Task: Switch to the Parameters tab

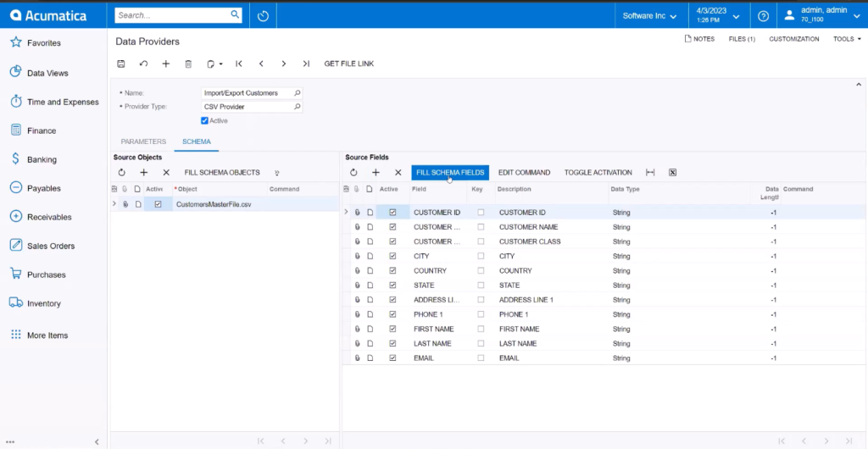Action: click(x=143, y=142)
